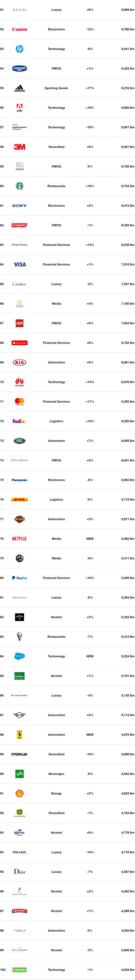Click the Shell energy logo
Viewport: 135px width, 980px height.
19,793
